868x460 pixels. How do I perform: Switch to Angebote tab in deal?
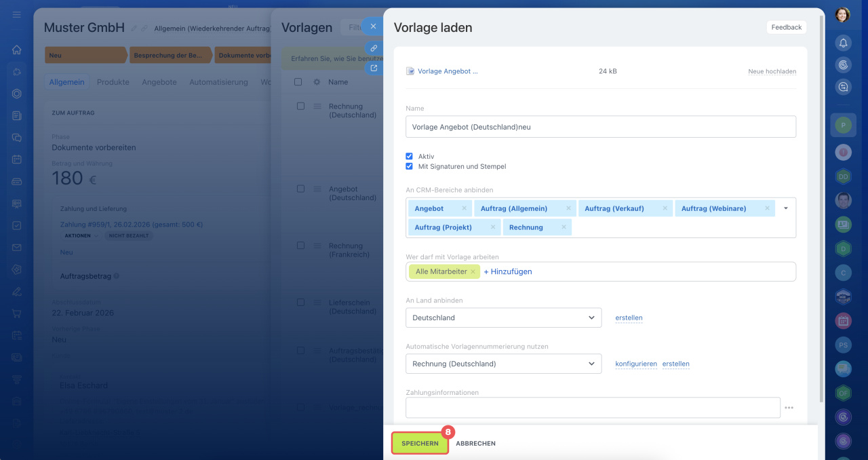point(159,82)
